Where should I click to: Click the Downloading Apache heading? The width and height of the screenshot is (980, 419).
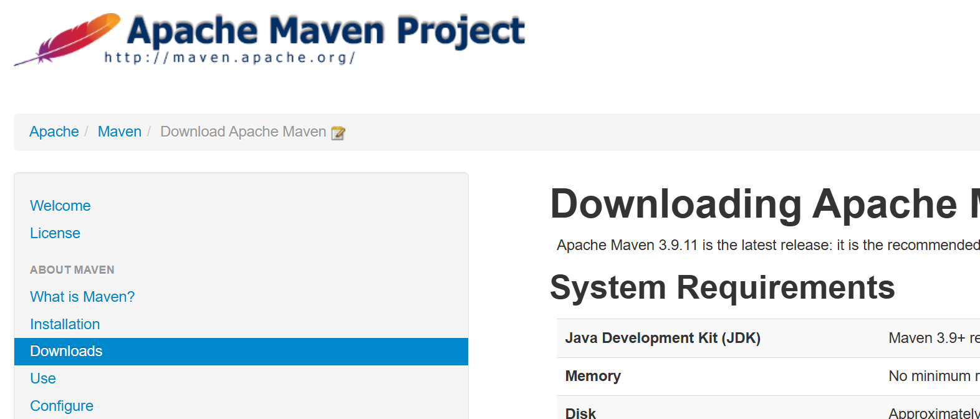765,204
